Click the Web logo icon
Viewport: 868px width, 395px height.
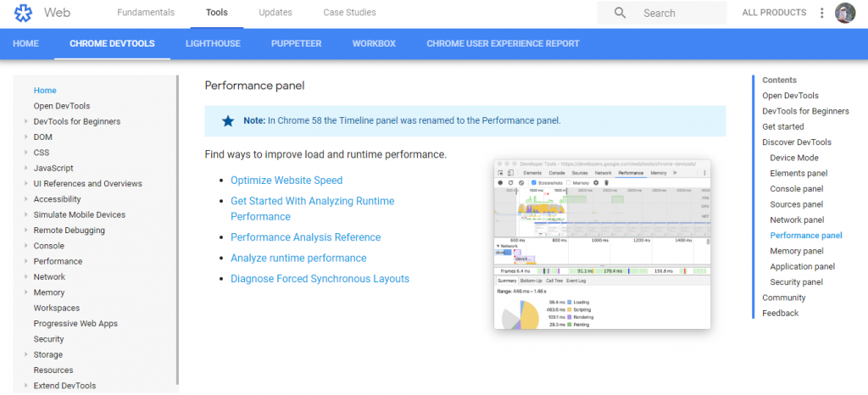(x=25, y=13)
